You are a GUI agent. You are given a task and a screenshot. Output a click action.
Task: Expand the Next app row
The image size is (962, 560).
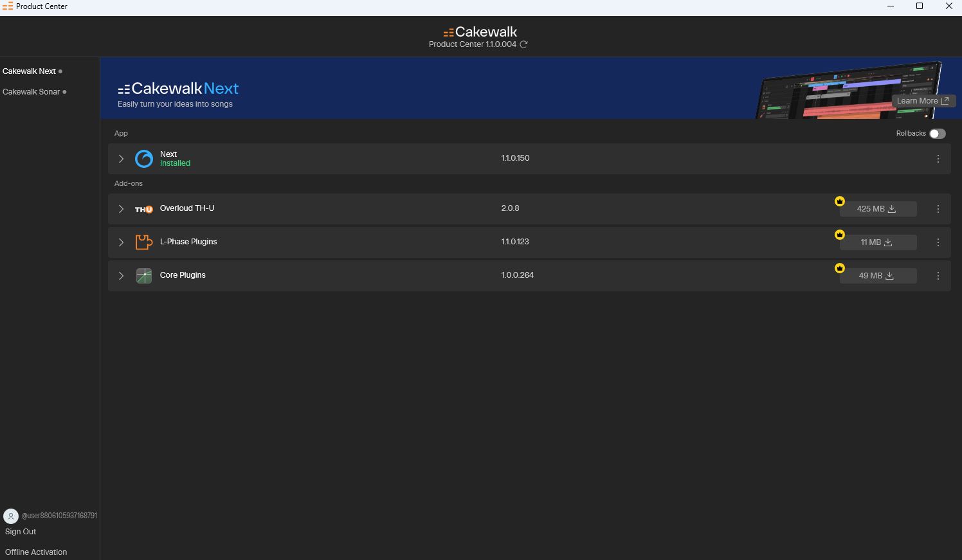coord(121,159)
